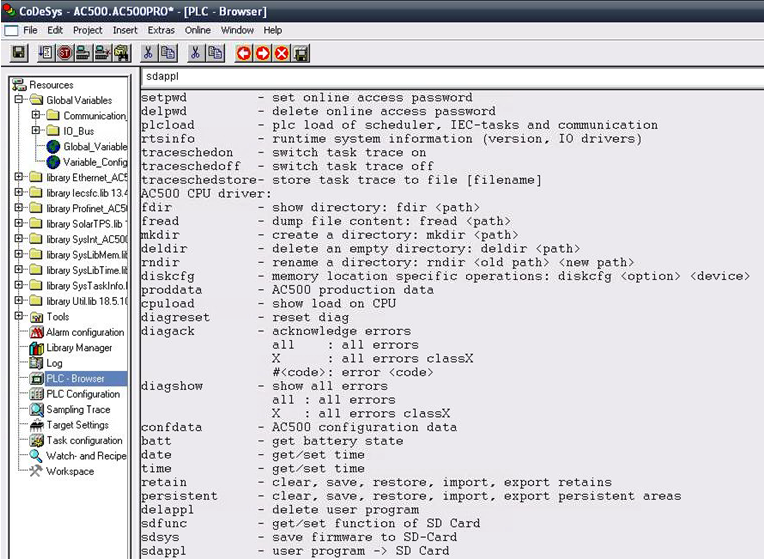
Task: Click the Save floppy disk toolbar icon
Action: (18, 53)
